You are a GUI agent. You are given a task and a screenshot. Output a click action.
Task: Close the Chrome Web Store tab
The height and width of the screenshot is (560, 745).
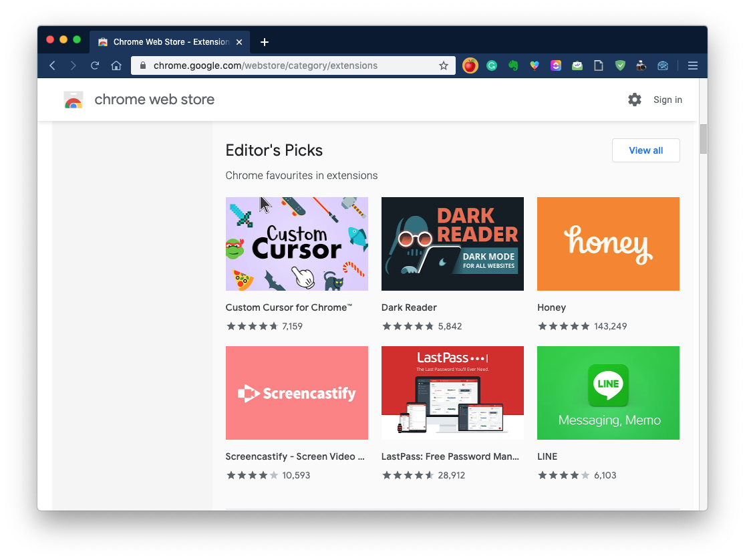tap(239, 42)
